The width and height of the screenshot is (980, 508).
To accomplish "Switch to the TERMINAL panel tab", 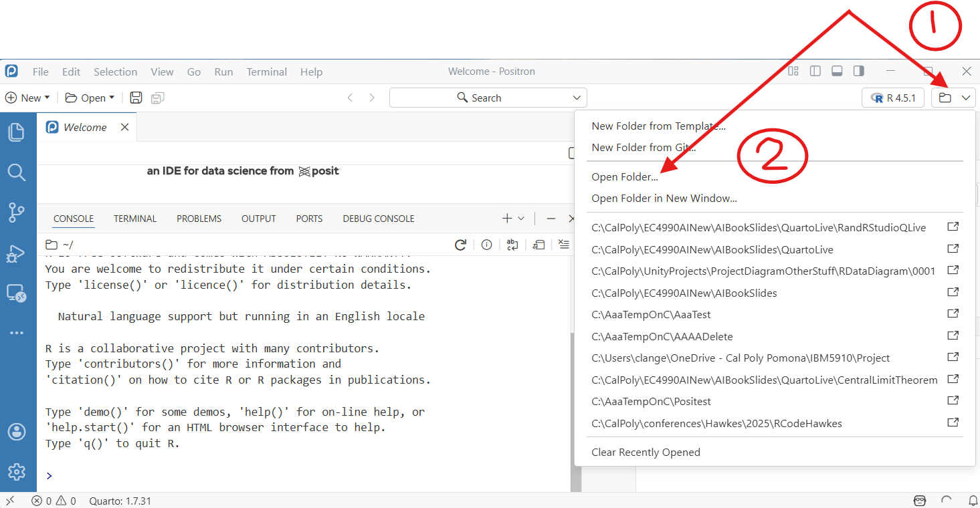I will pyautogui.click(x=135, y=219).
